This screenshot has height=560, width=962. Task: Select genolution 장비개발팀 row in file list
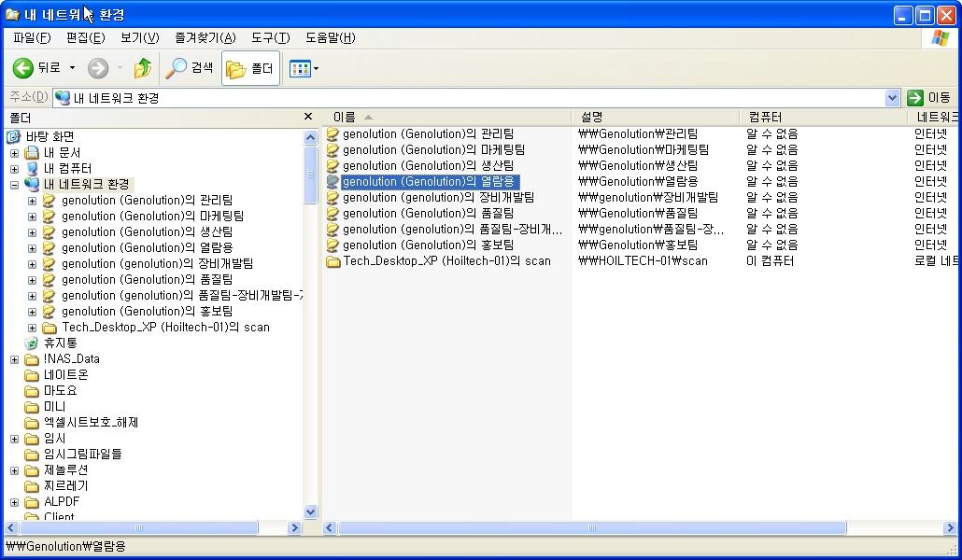[438, 198]
